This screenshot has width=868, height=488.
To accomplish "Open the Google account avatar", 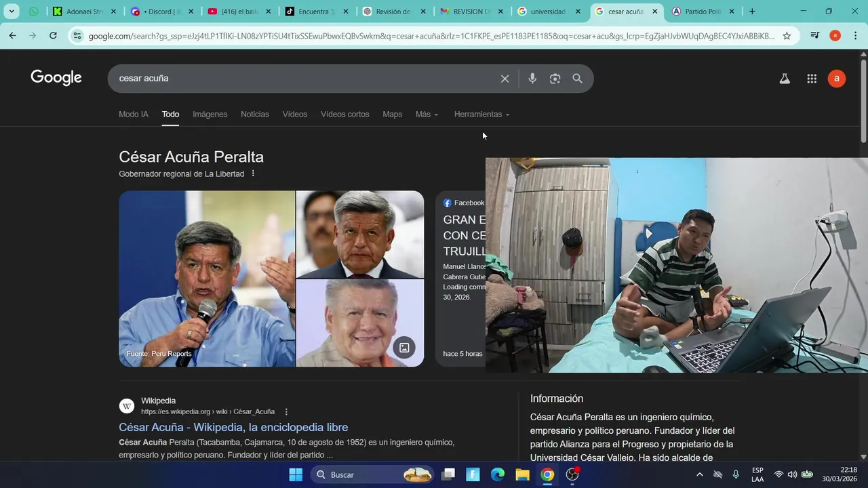I will coord(837,79).
